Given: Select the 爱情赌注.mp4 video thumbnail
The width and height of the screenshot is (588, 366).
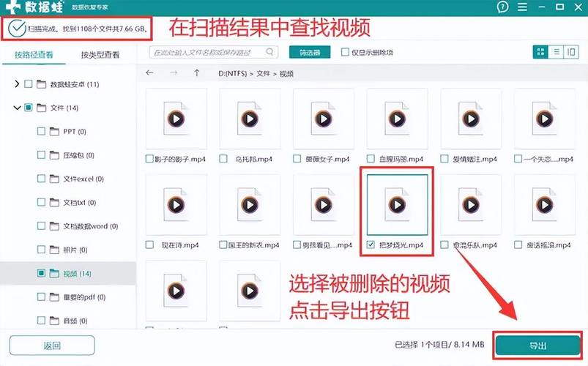Looking at the screenshot, I should 471,119.
